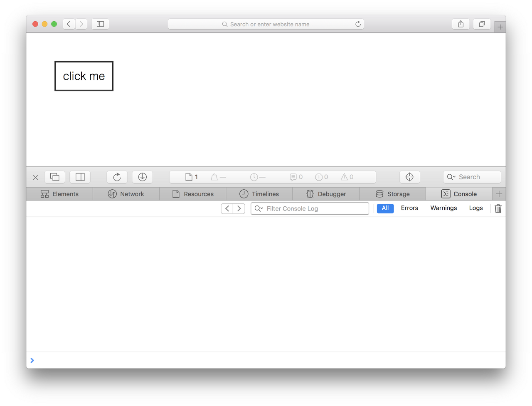
Task: Go forward with the Safari forward arrow
Action: (81, 24)
